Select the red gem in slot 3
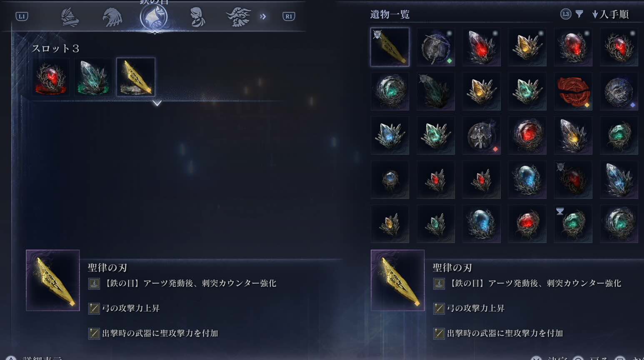 tap(52, 77)
